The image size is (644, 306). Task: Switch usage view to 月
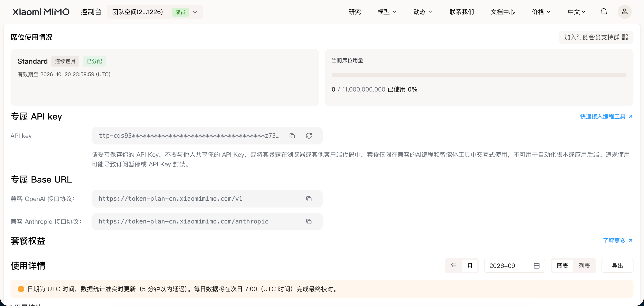tap(469, 266)
